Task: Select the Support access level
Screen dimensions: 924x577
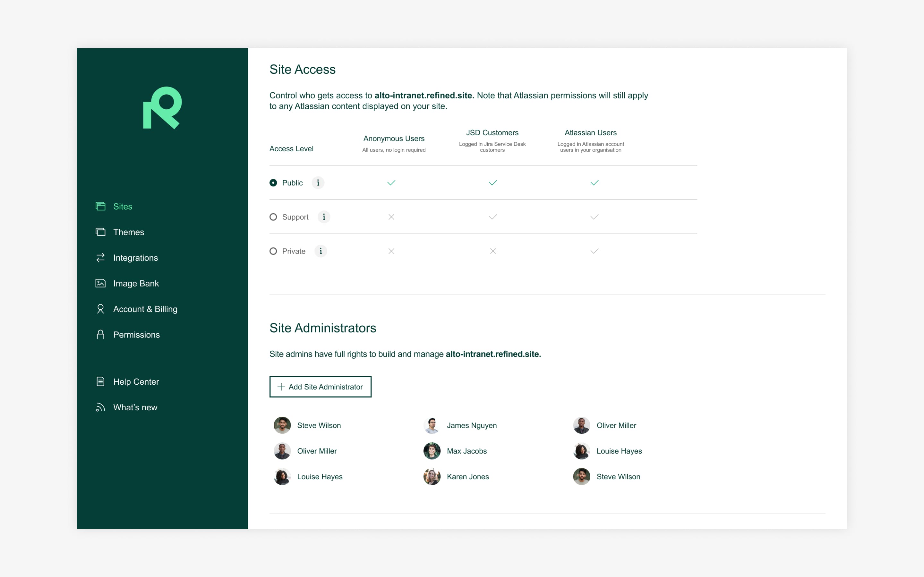Action: coord(273,217)
